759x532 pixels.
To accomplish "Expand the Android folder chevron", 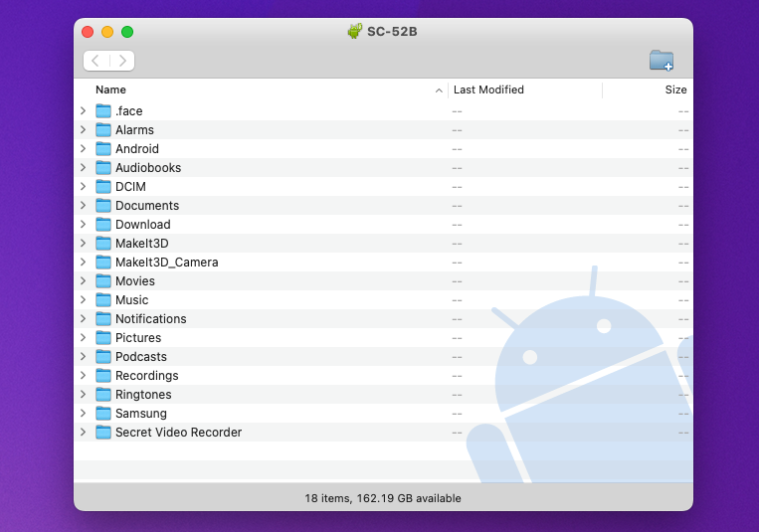I will coord(84,148).
